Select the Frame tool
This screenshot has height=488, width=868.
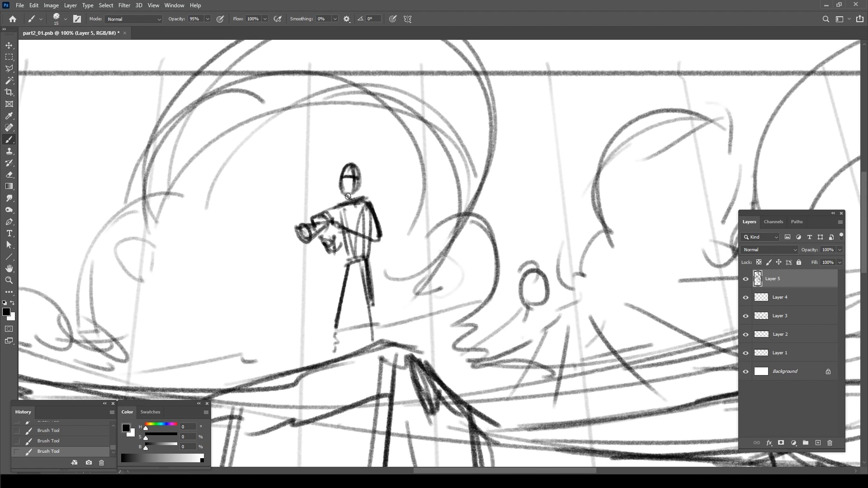(x=9, y=104)
